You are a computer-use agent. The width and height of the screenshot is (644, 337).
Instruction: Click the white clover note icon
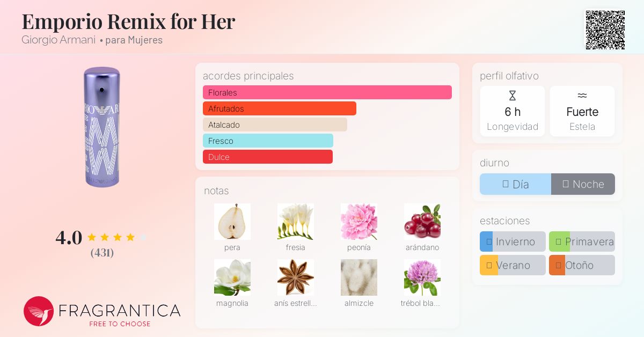[422, 277]
